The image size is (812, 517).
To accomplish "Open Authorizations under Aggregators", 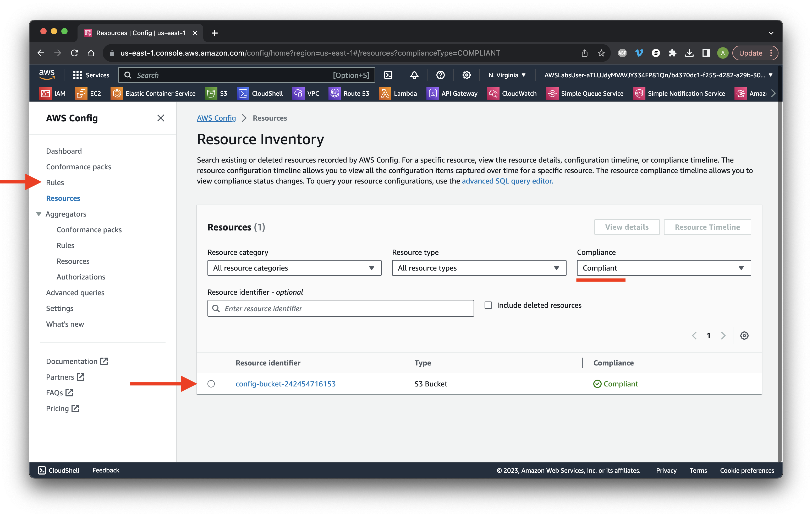I will [81, 277].
